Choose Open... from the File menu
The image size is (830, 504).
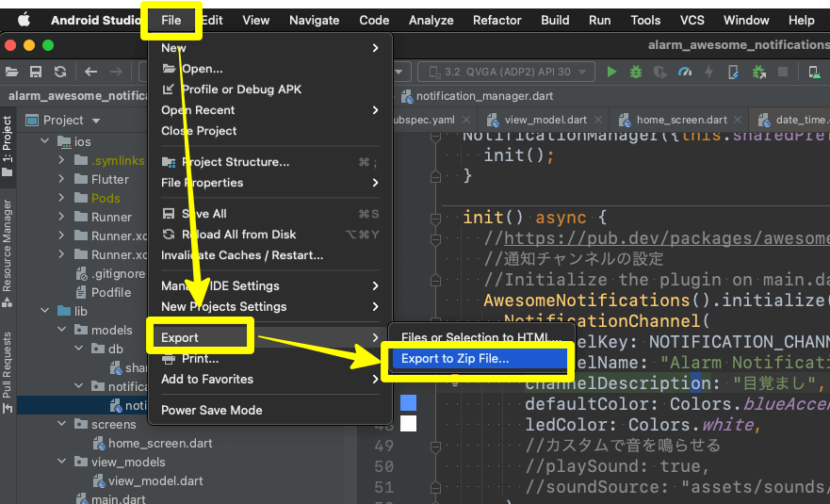point(270,69)
